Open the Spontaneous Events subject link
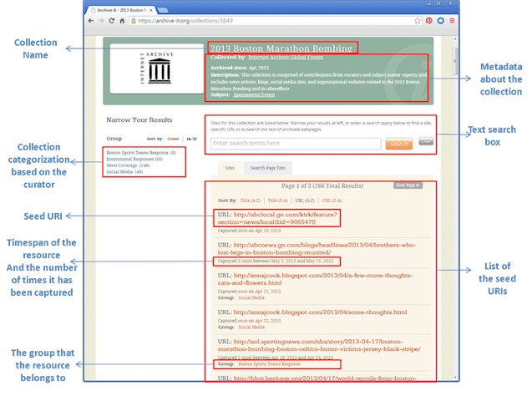The width and height of the screenshot is (532, 401). (x=254, y=94)
